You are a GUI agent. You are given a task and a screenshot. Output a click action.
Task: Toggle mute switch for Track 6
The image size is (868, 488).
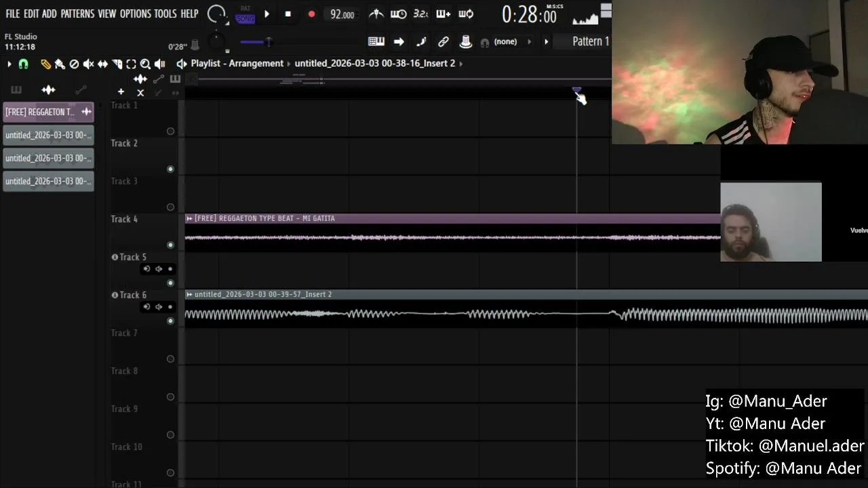pos(170,321)
